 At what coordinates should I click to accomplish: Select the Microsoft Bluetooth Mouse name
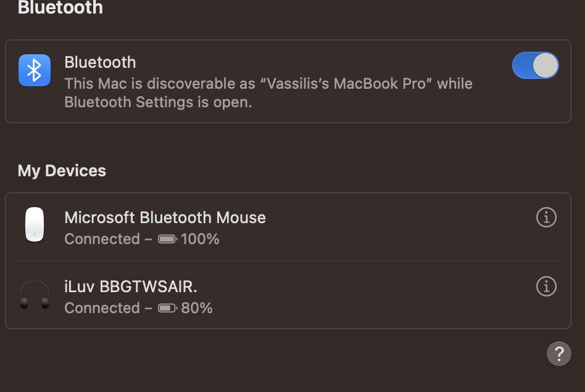click(x=165, y=218)
